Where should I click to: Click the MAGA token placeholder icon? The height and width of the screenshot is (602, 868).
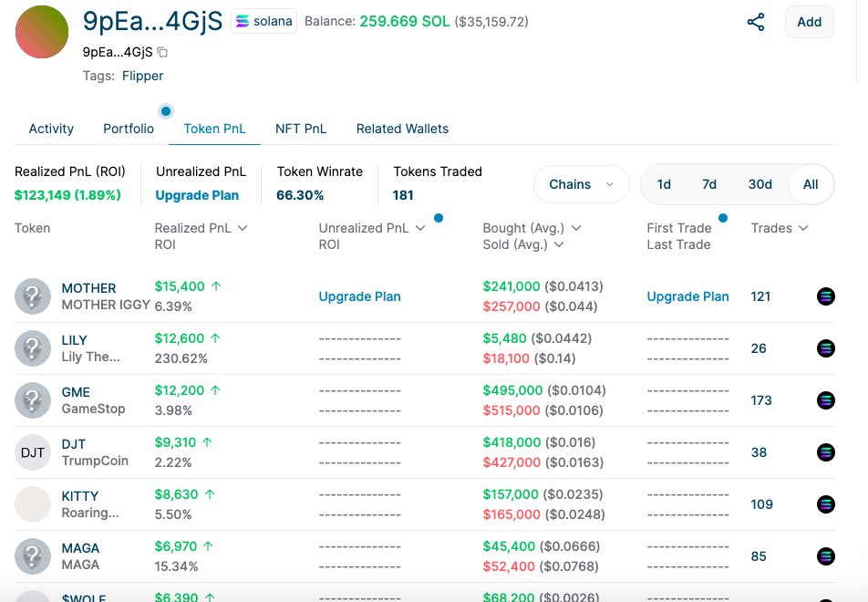point(33,556)
